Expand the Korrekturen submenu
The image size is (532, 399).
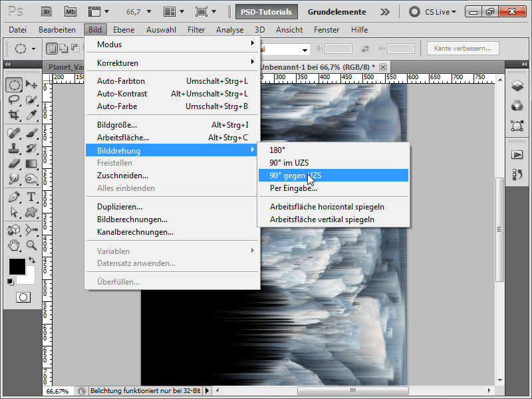coord(172,63)
